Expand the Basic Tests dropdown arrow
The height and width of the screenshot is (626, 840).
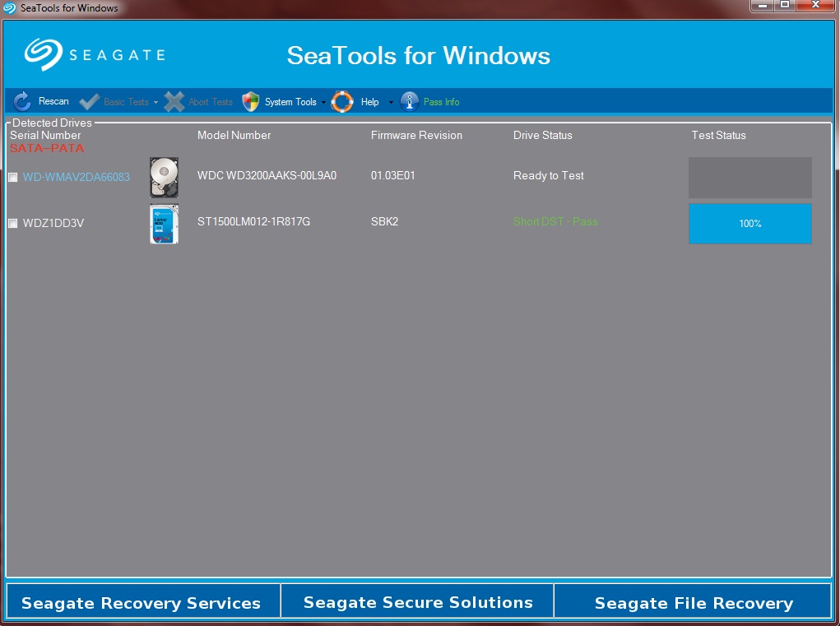point(155,103)
